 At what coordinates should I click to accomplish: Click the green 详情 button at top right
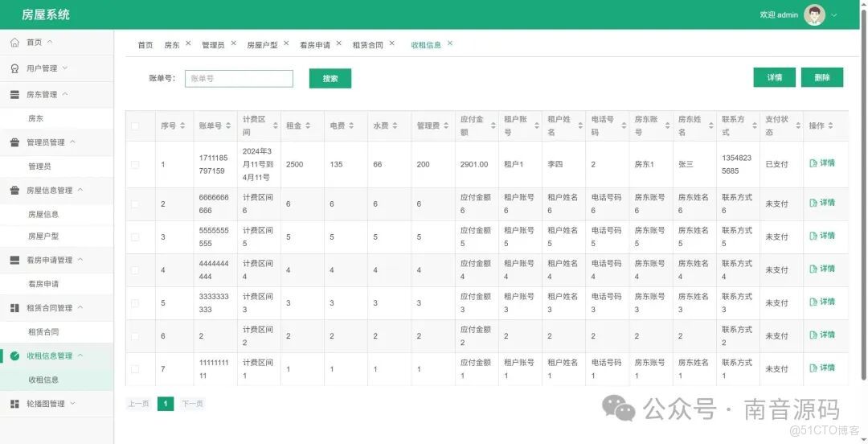775,77
